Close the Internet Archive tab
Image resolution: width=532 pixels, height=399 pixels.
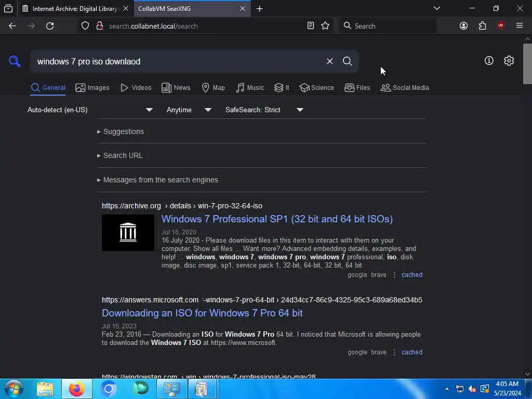point(126,8)
